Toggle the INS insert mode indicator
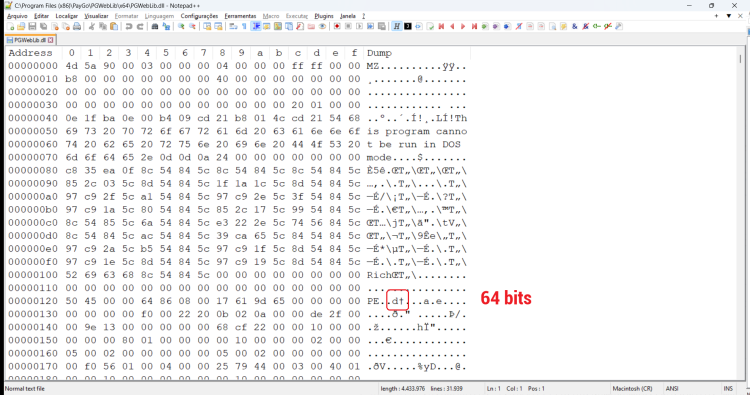The width and height of the screenshot is (750, 395). click(x=728, y=389)
